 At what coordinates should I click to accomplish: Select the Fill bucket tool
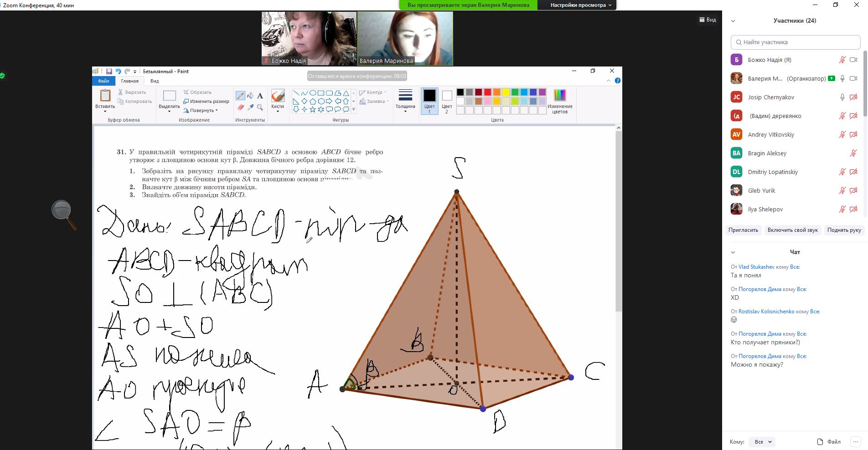tap(250, 96)
